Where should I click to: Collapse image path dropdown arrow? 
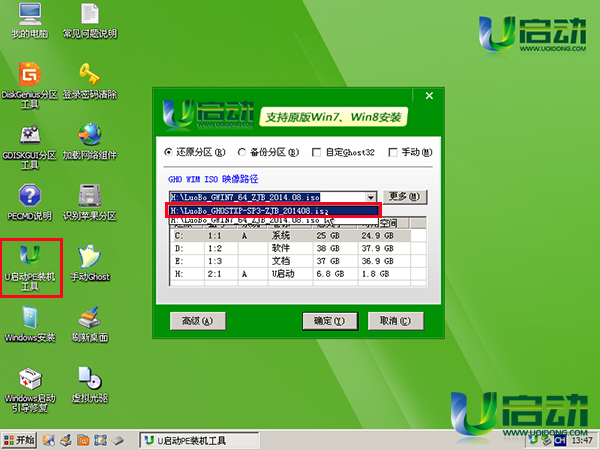tap(371, 197)
